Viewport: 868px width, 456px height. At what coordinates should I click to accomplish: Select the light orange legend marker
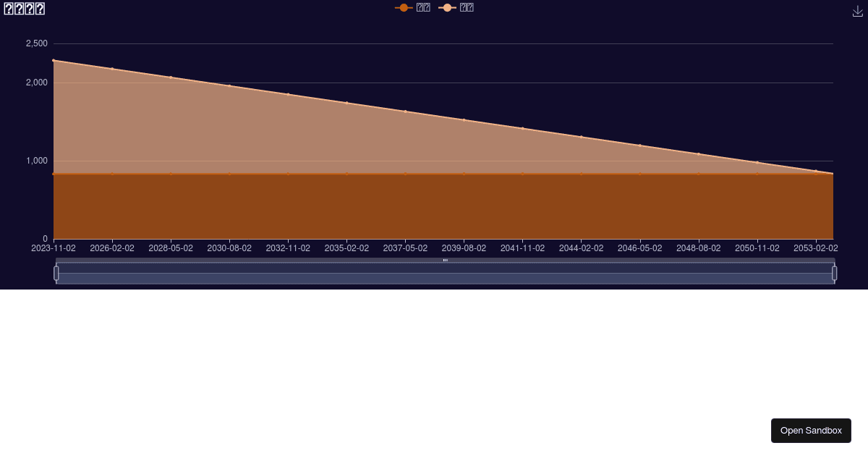pyautogui.click(x=448, y=7)
